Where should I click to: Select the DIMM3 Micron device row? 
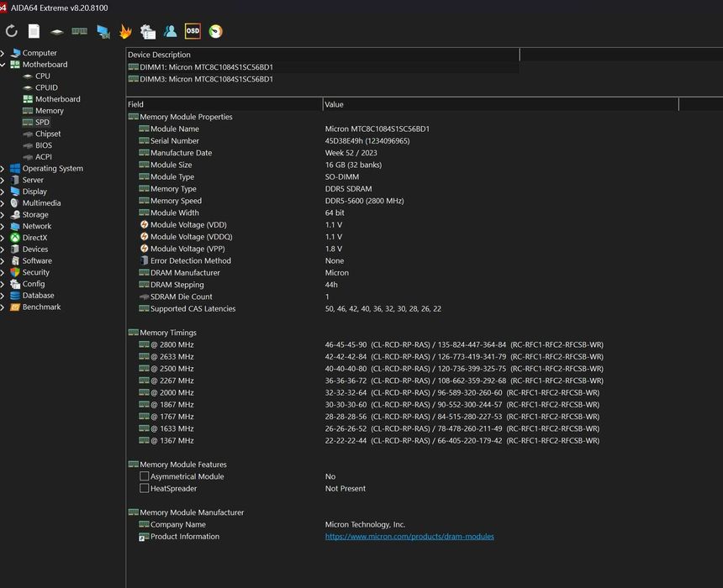206,79
